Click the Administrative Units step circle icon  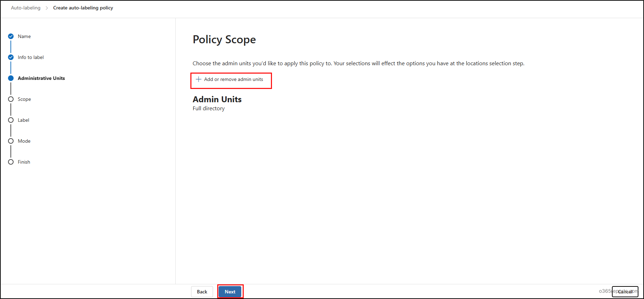(x=11, y=78)
